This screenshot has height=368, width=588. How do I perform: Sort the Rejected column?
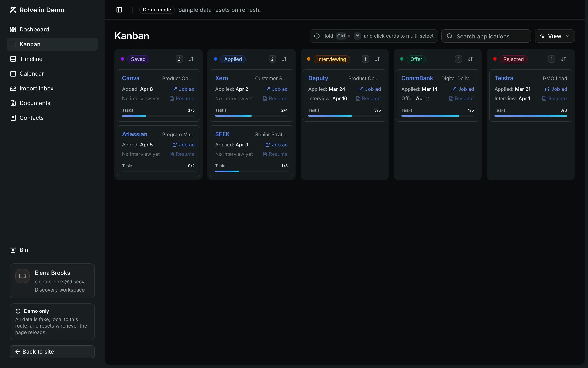[563, 59]
